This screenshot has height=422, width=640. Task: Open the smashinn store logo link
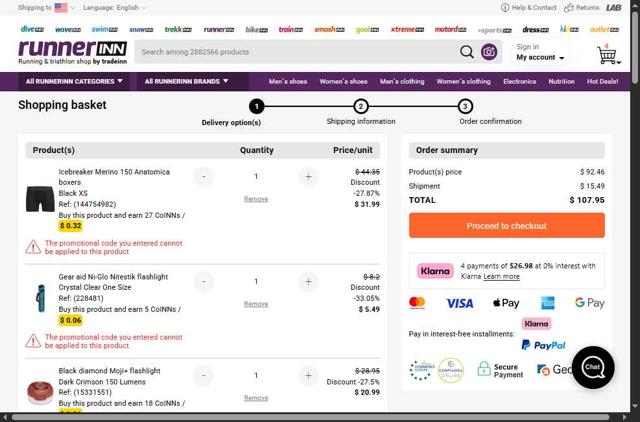click(329, 29)
